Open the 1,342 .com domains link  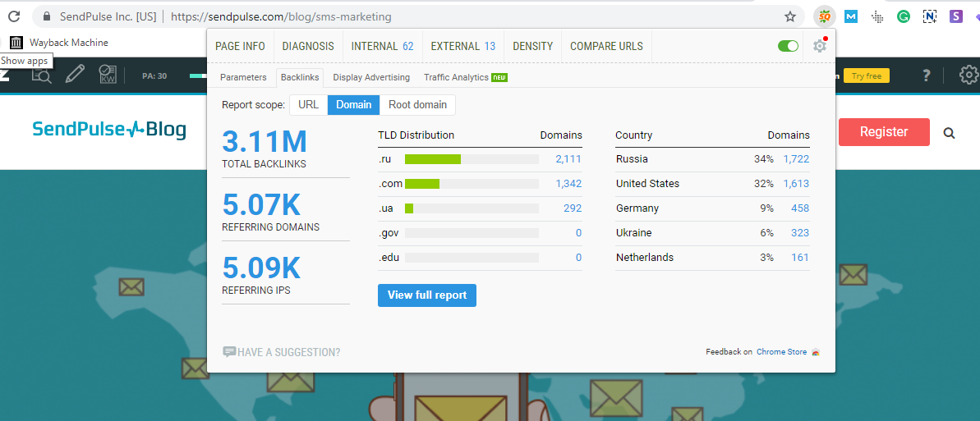[x=568, y=184]
